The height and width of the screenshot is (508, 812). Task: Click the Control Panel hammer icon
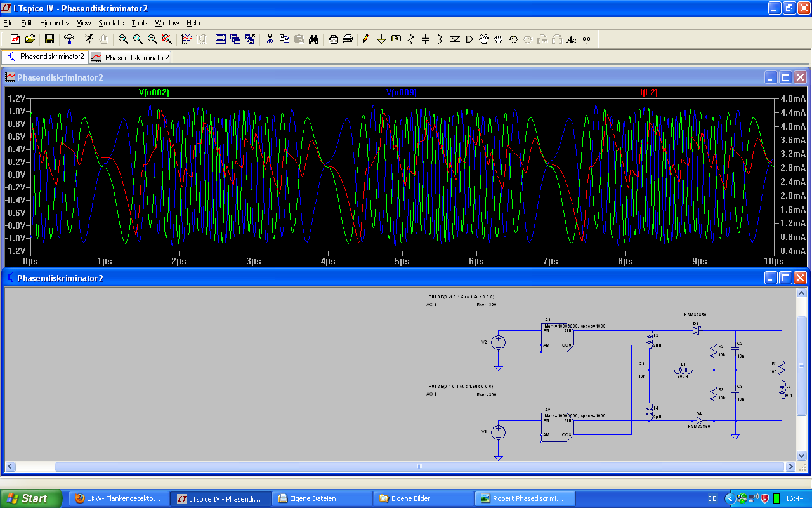tap(69, 39)
